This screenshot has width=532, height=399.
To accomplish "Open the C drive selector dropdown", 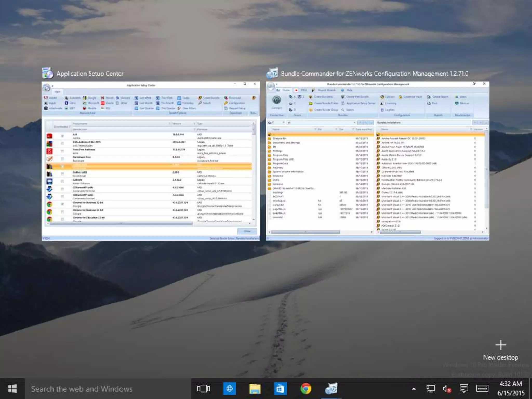I will 283,123.
